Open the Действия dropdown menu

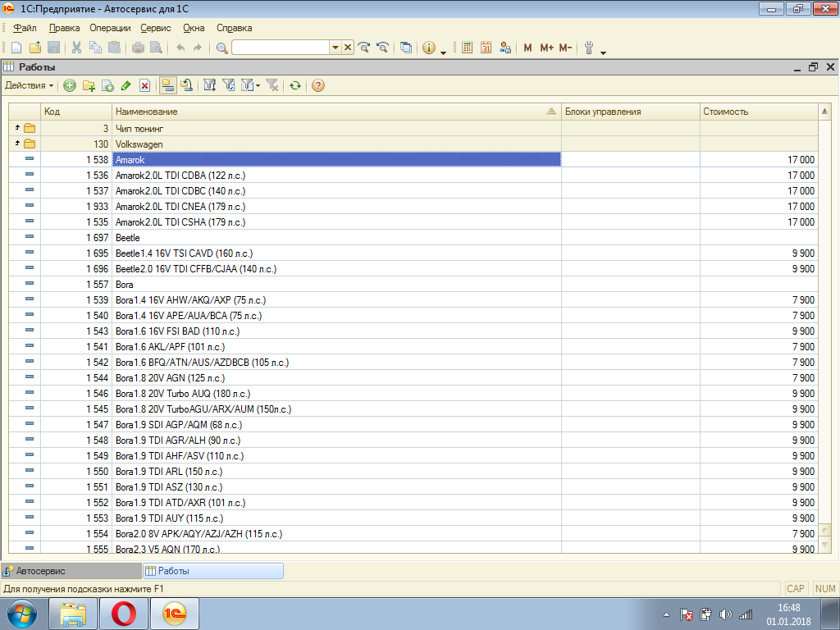30,85
